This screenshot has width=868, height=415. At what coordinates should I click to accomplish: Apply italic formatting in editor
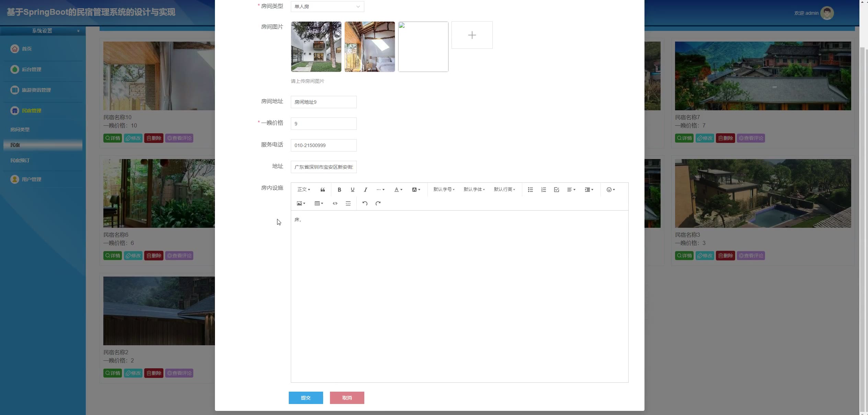coord(365,190)
